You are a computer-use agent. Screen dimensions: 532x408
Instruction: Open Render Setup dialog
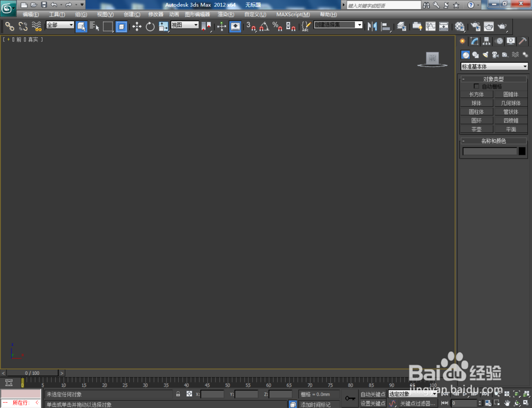(x=475, y=27)
